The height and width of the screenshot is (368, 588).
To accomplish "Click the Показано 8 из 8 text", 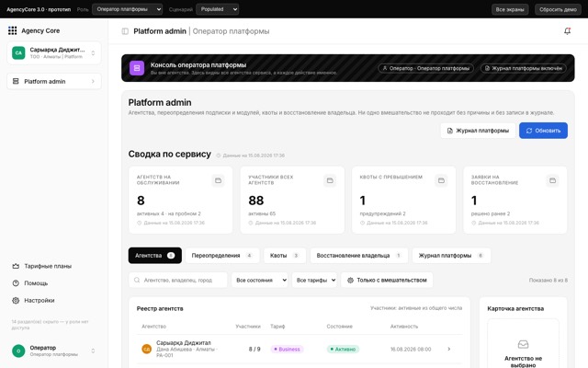I will (548, 280).
